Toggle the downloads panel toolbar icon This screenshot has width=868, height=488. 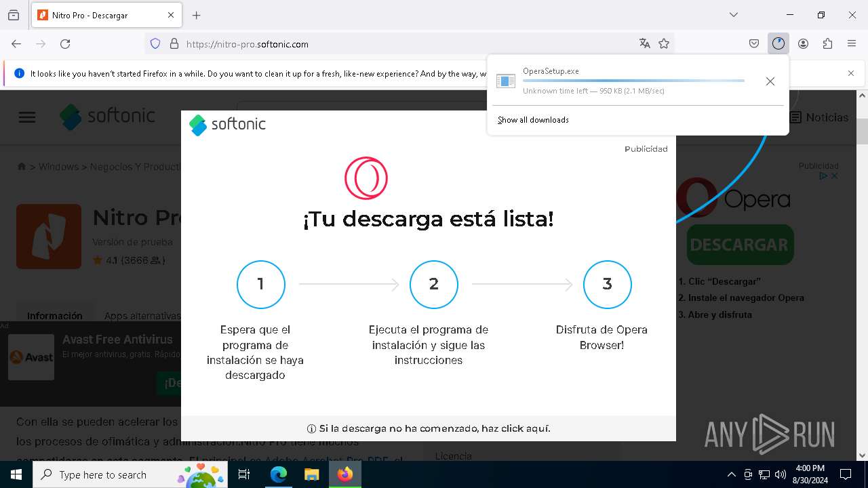(x=778, y=43)
